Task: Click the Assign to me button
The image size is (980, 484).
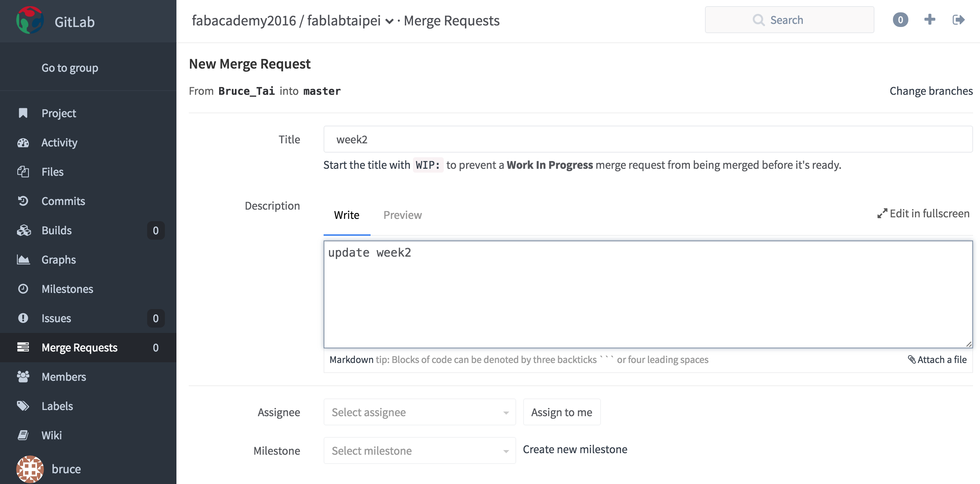Action: click(x=562, y=412)
